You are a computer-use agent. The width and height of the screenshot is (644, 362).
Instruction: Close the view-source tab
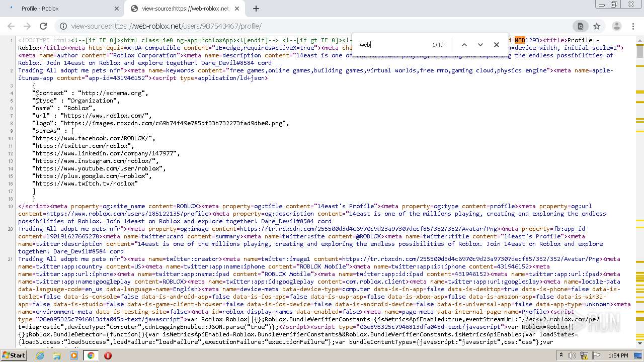pyautogui.click(x=237, y=9)
